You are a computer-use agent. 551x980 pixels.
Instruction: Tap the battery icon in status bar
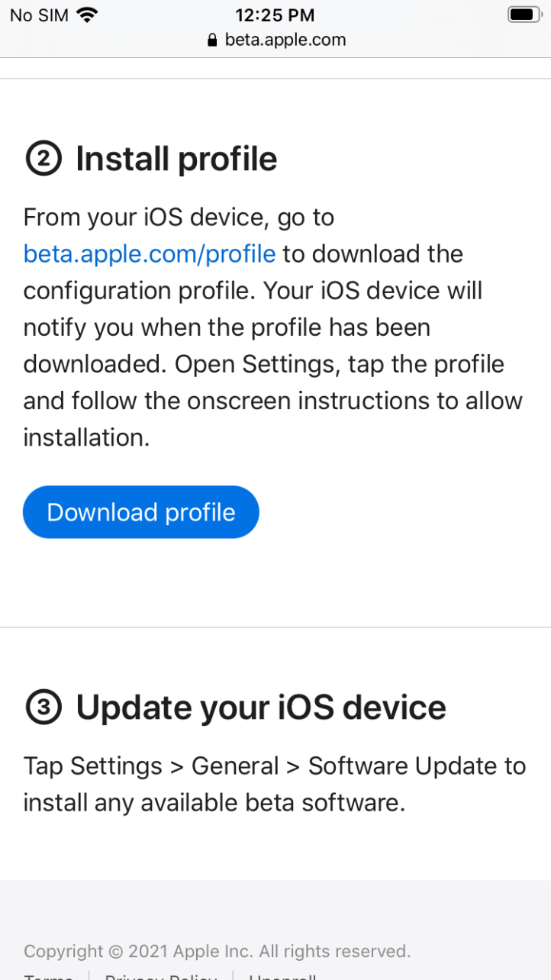point(524,15)
